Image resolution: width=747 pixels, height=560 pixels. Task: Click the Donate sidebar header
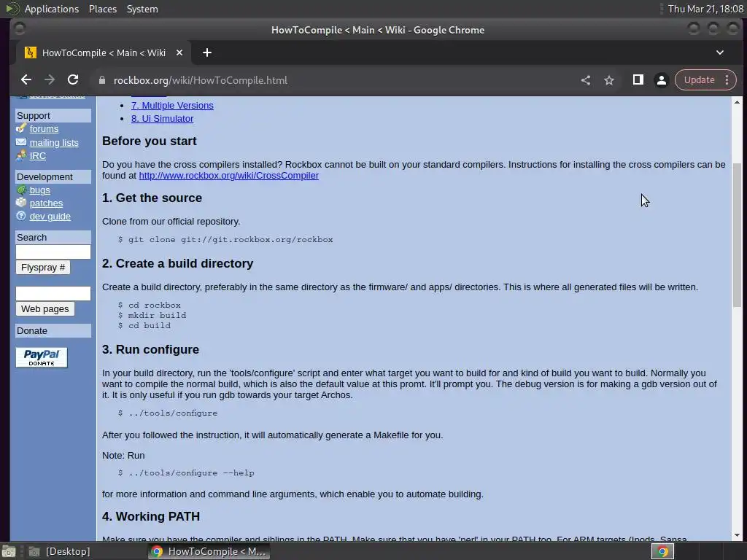click(53, 330)
